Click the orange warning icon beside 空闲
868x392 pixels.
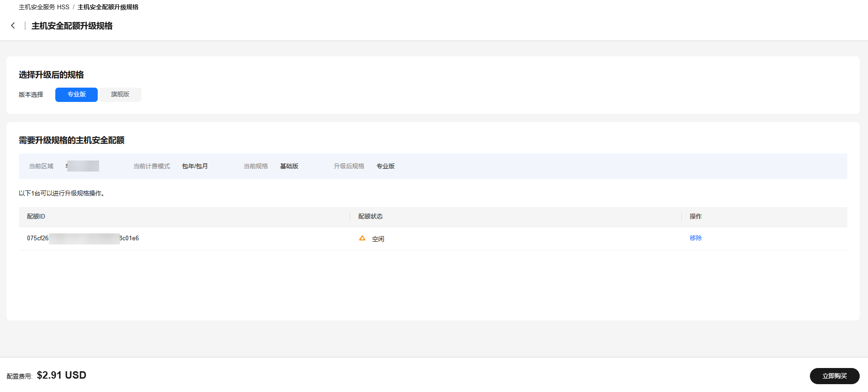tap(362, 238)
